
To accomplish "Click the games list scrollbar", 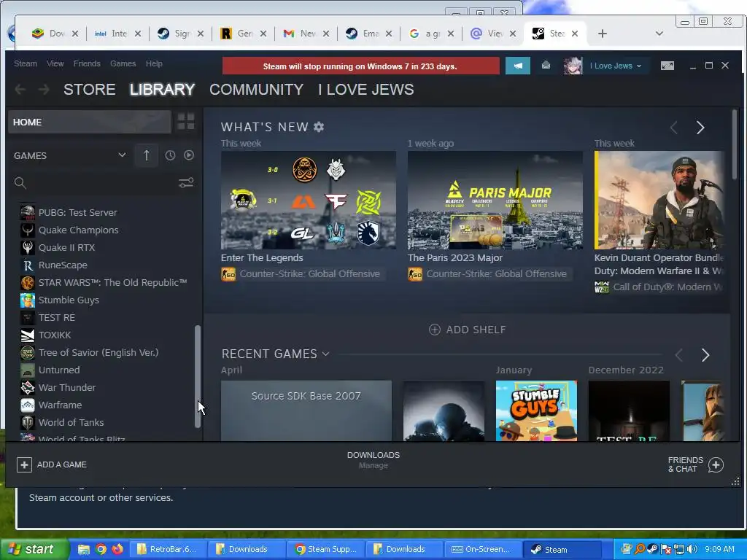I will tap(198, 376).
